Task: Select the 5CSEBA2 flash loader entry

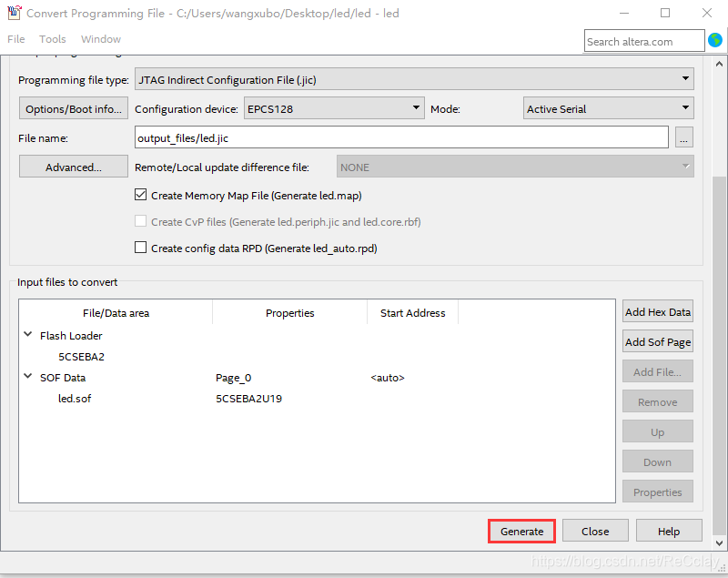Action: (81, 357)
